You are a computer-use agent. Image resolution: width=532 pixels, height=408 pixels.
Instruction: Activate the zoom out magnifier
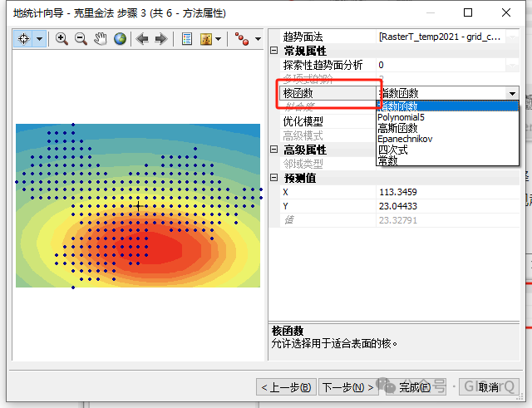pyautogui.click(x=81, y=39)
